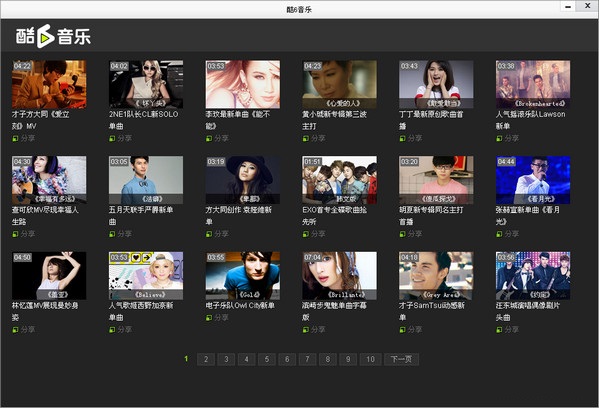Play the 《Gold》 Owl City thumbnail
The height and width of the screenshot is (408, 599).
pyautogui.click(x=243, y=275)
